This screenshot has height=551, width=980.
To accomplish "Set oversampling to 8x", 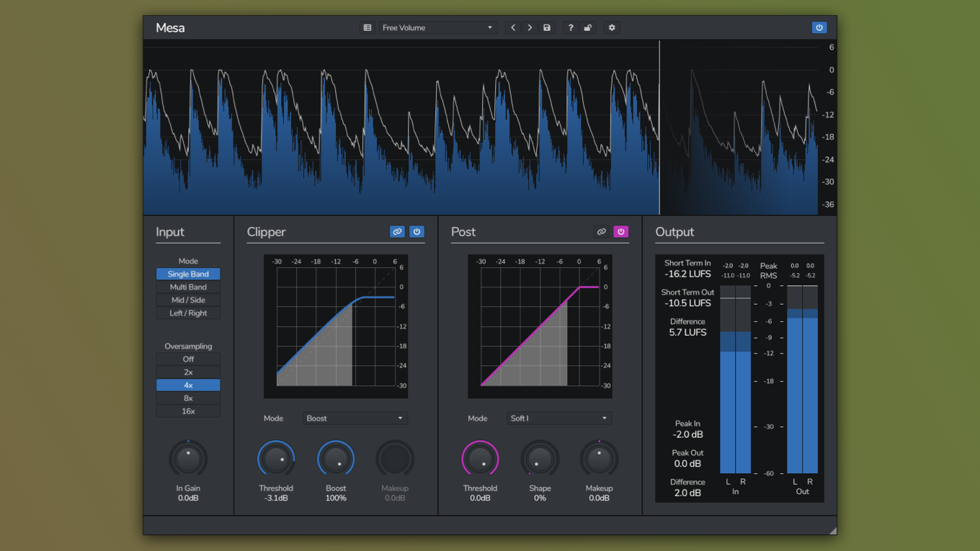I will pos(188,398).
